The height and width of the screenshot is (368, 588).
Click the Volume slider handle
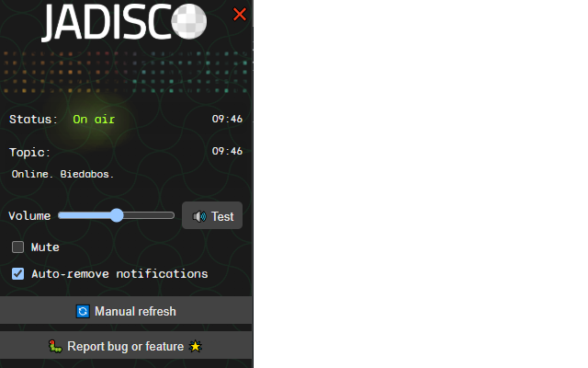pyautogui.click(x=117, y=215)
